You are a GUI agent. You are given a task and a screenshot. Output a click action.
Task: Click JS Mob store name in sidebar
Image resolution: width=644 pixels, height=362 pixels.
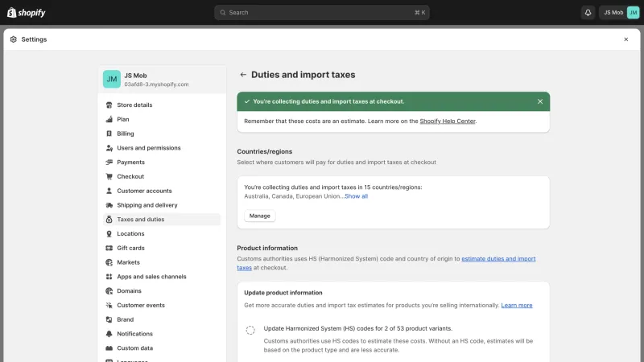(x=135, y=76)
